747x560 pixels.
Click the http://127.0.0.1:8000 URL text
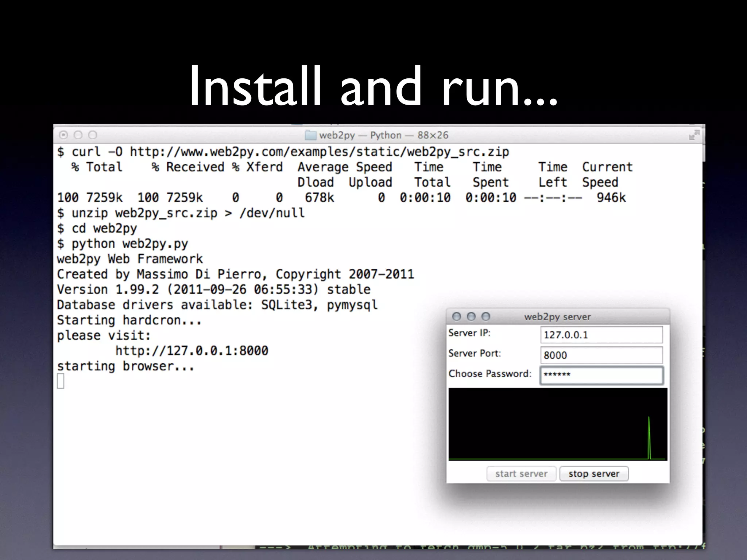[x=192, y=351]
